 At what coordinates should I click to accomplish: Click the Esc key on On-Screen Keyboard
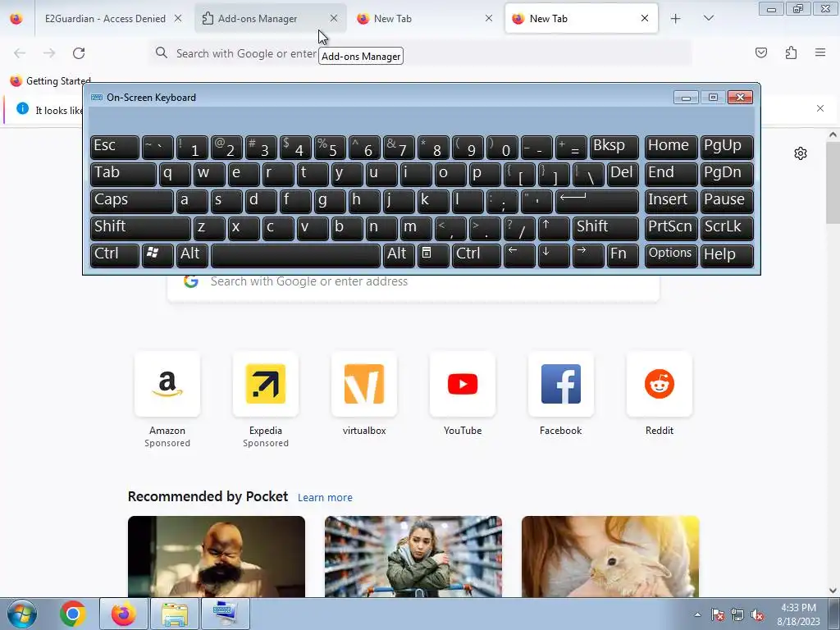coord(115,147)
